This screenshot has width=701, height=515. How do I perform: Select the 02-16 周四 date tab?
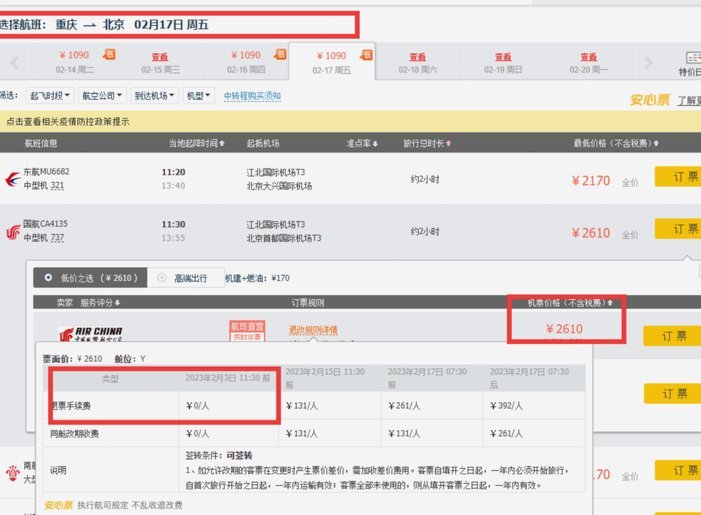[x=246, y=62]
